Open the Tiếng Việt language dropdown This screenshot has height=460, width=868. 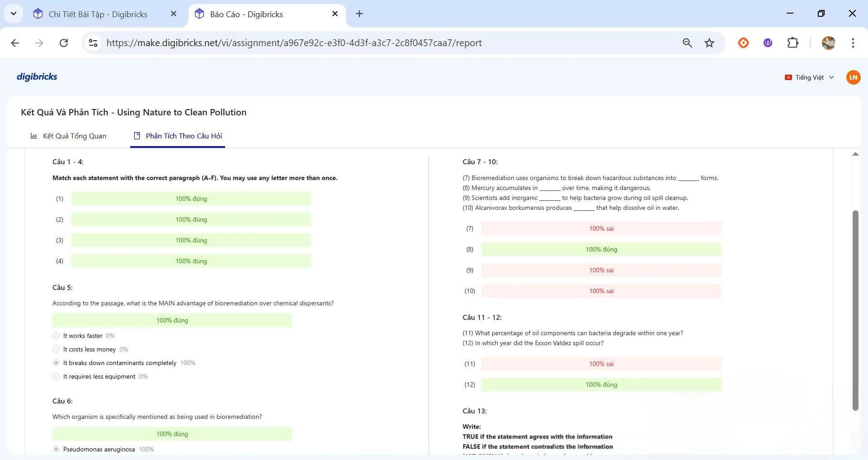coord(810,77)
